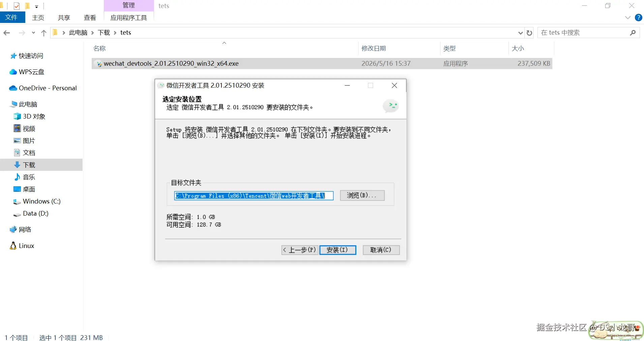The image size is (644, 341).
Task: Open the 文件 menu in Explorer
Action: point(12,18)
